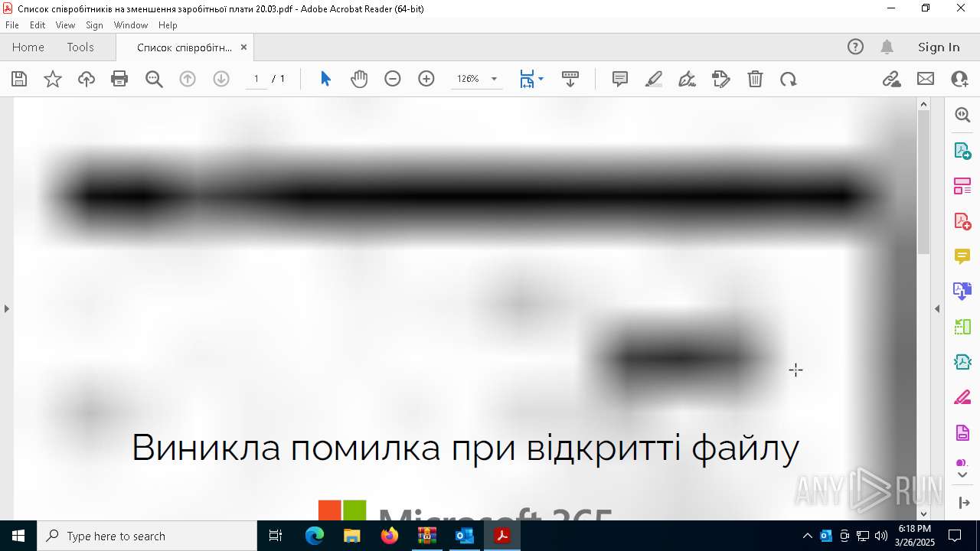The width and height of the screenshot is (980, 551).
Task: Open the Sign menu
Action: pyautogui.click(x=94, y=25)
